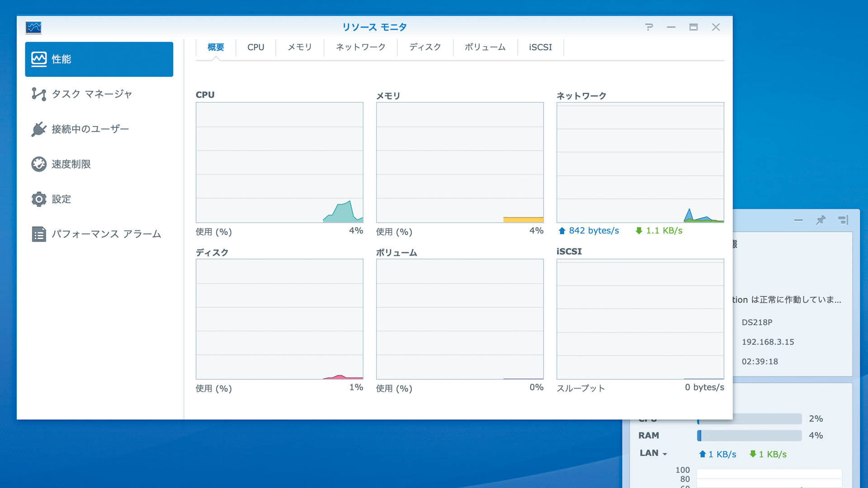Image resolution: width=868 pixels, height=488 pixels.
Task: Open the ディスク tab
Action: [425, 47]
